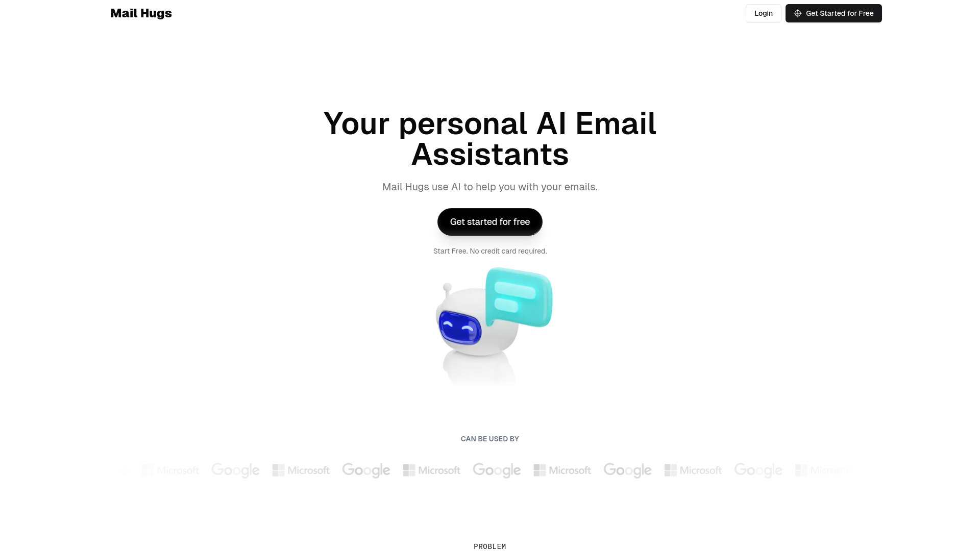Screen dimensions: 980x551
Task: Expand the CAN BE USED BY section
Action: click(490, 438)
